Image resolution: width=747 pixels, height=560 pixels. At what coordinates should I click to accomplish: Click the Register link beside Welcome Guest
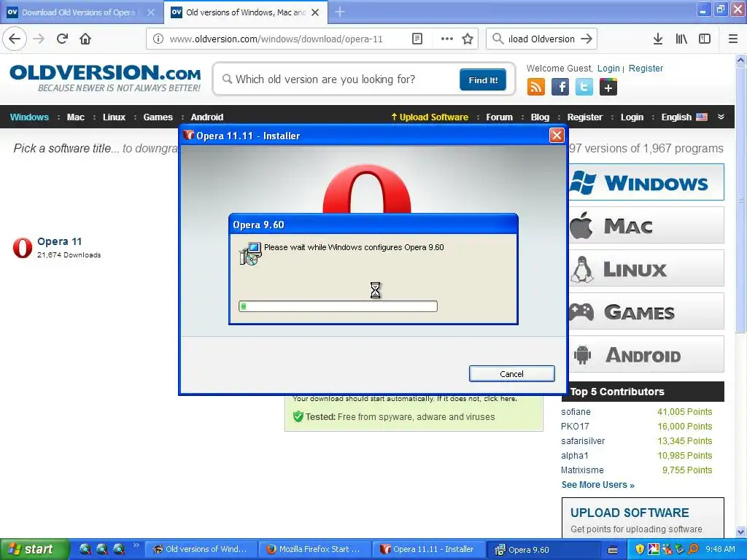[646, 68]
